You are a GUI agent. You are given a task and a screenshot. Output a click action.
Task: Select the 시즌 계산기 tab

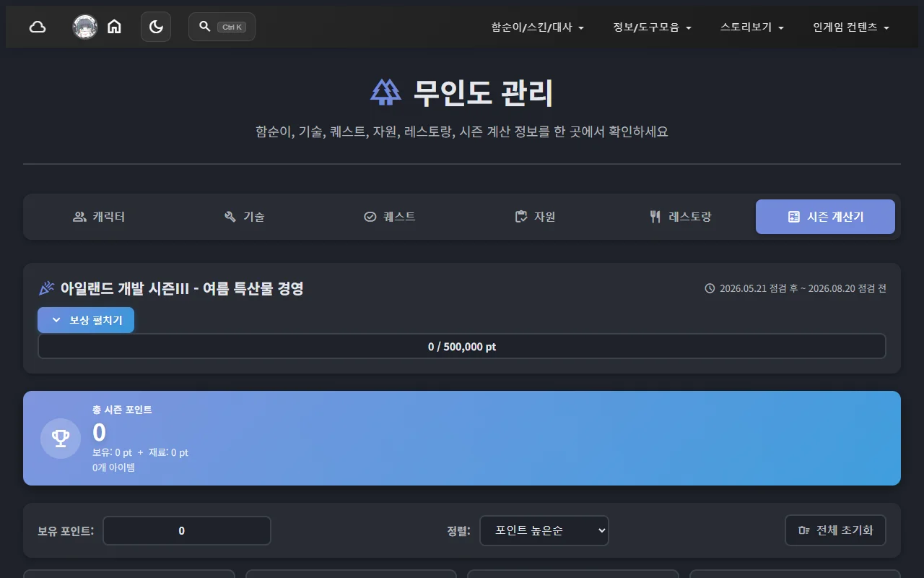click(825, 217)
